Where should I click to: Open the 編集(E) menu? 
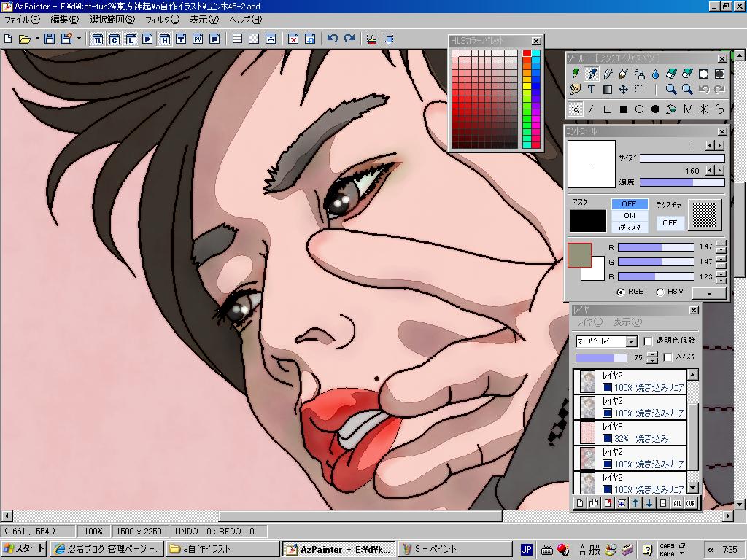[64, 20]
